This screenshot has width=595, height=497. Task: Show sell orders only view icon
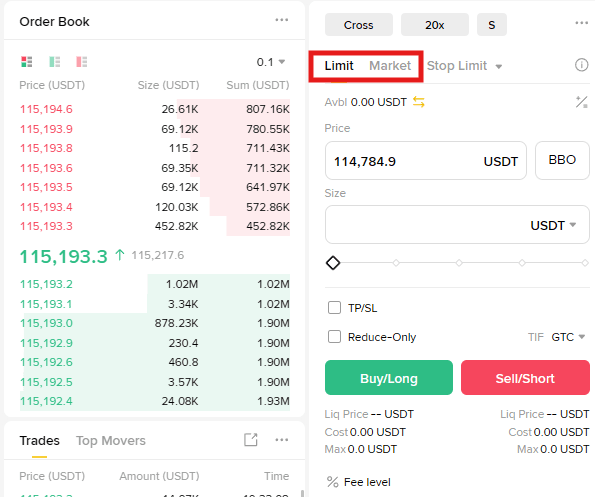[x=82, y=61]
